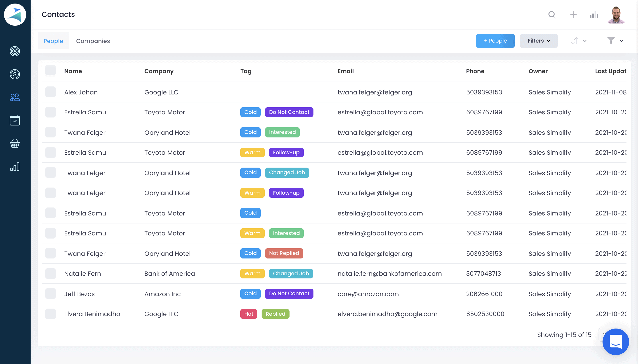Open the user profile avatar
The width and height of the screenshot is (638, 364).
coord(616,15)
